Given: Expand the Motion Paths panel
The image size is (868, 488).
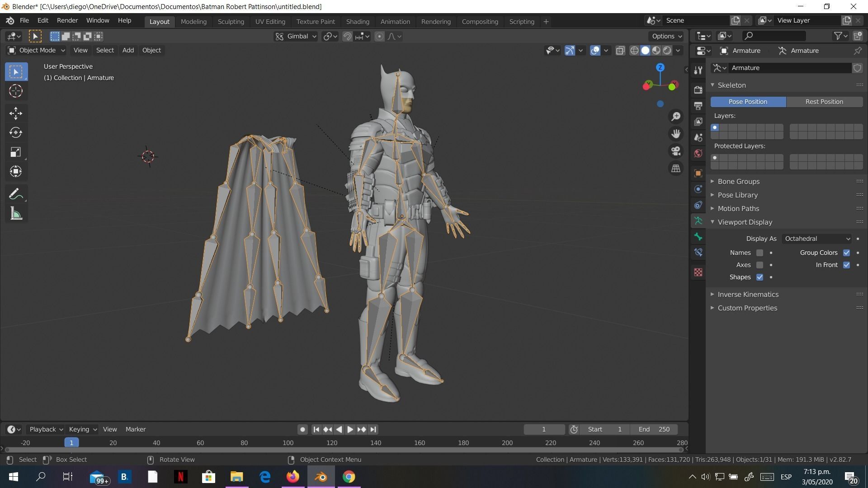Looking at the screenshot, I should [739, 208].
